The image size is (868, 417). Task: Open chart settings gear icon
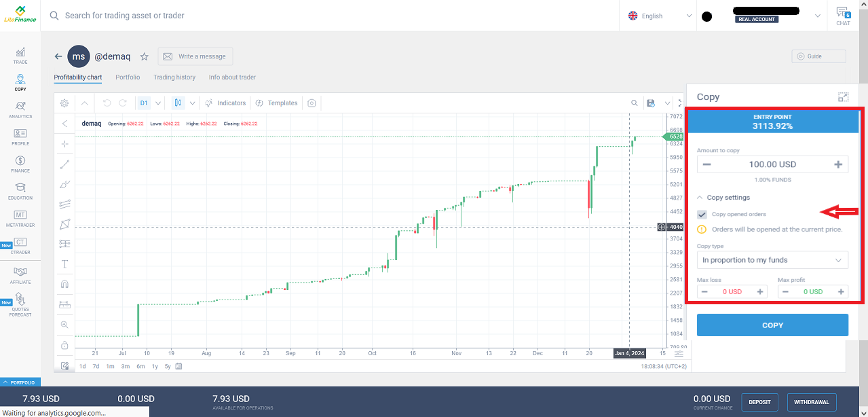tap(64, 103)
